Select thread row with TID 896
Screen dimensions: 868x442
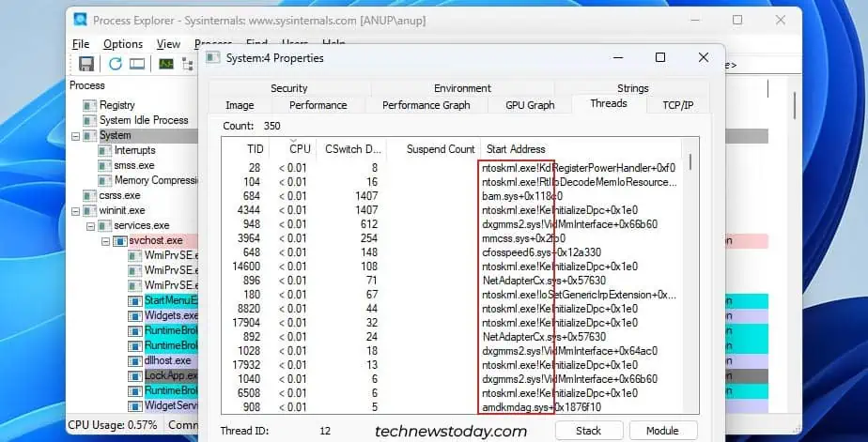pos(452,281)
